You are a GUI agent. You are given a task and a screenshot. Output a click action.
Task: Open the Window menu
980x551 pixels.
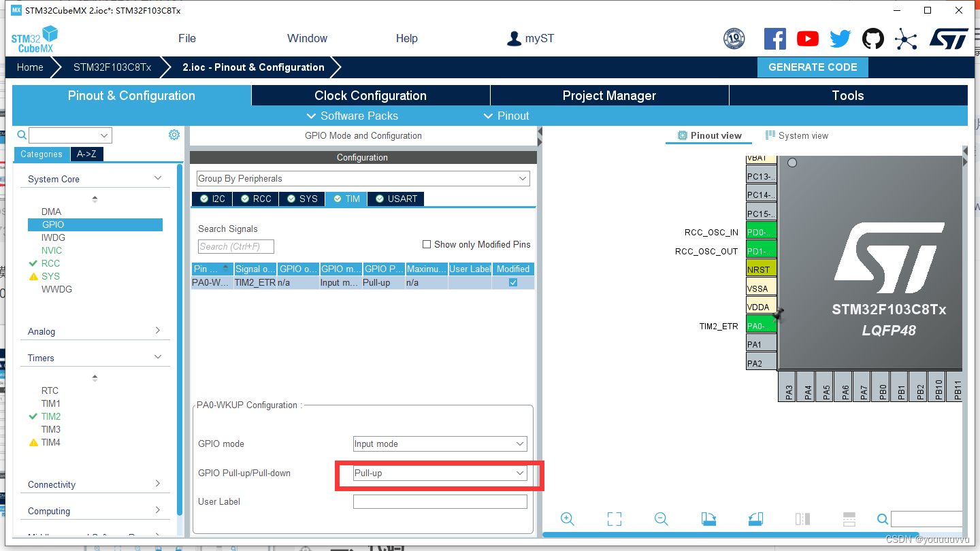(x=307, y=39)
